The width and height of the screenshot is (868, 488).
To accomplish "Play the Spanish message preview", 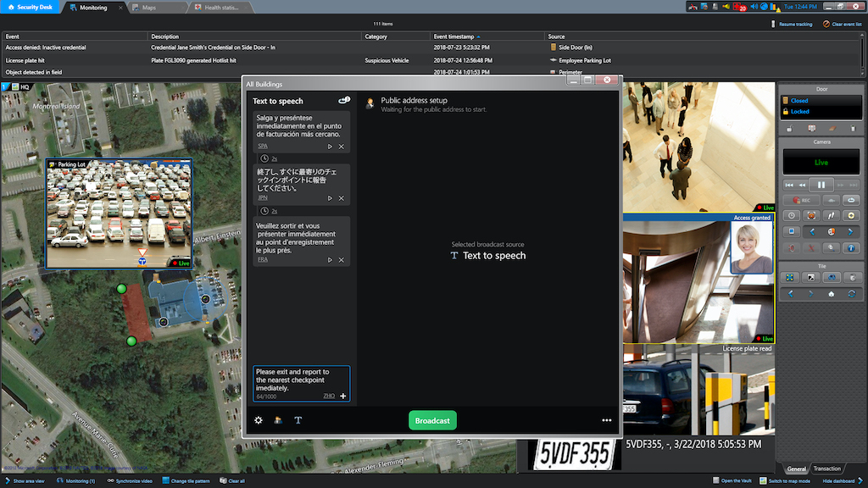I will [x=331, y=147].
